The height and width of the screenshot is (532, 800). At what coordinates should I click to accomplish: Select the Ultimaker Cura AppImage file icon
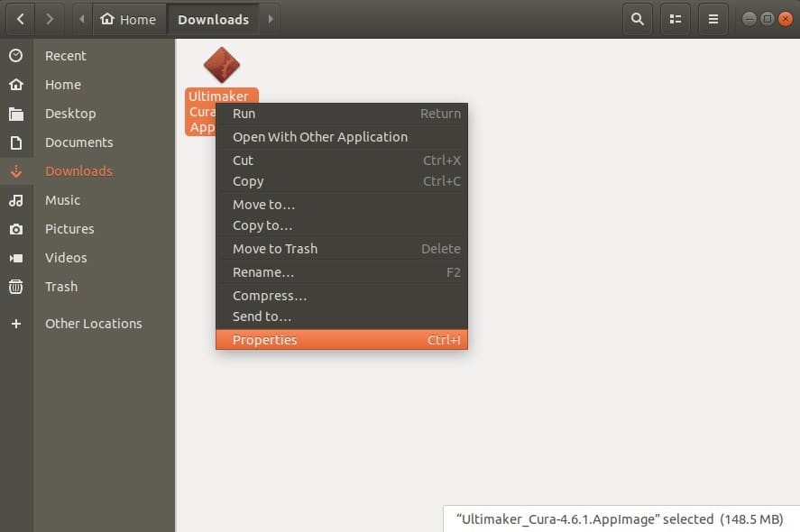coord(222,65)
